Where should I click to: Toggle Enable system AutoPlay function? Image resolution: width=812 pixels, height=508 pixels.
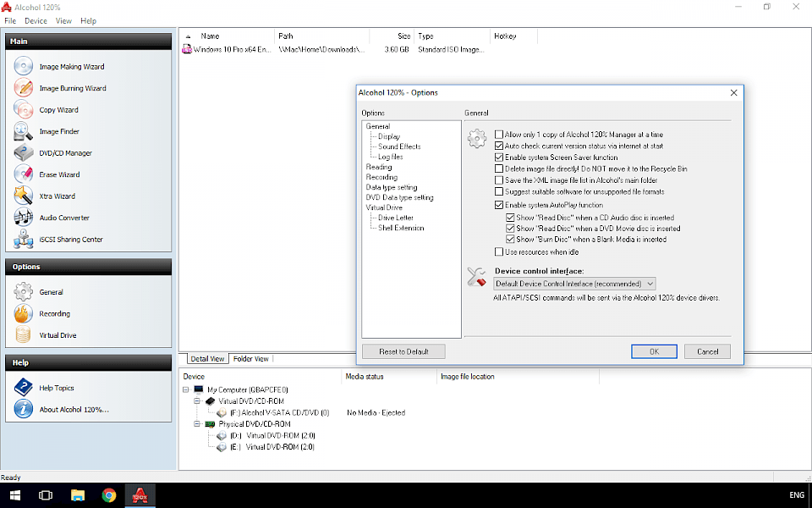(x=499, y=205)
